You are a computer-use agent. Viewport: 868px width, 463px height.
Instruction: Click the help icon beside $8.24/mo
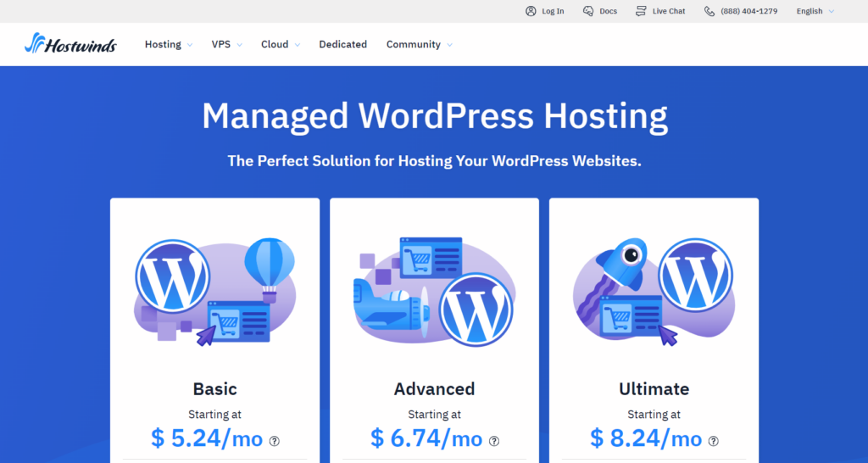714,441
